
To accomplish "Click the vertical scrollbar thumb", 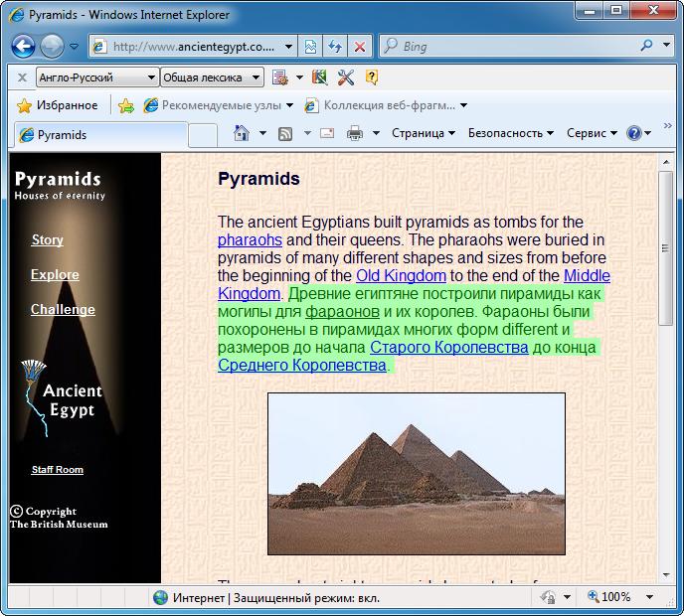I will 666,248.
